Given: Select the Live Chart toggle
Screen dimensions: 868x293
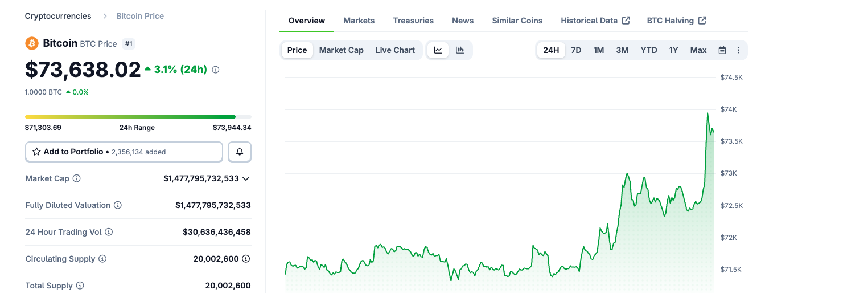Looking at the screenshot, I should 395,50.
